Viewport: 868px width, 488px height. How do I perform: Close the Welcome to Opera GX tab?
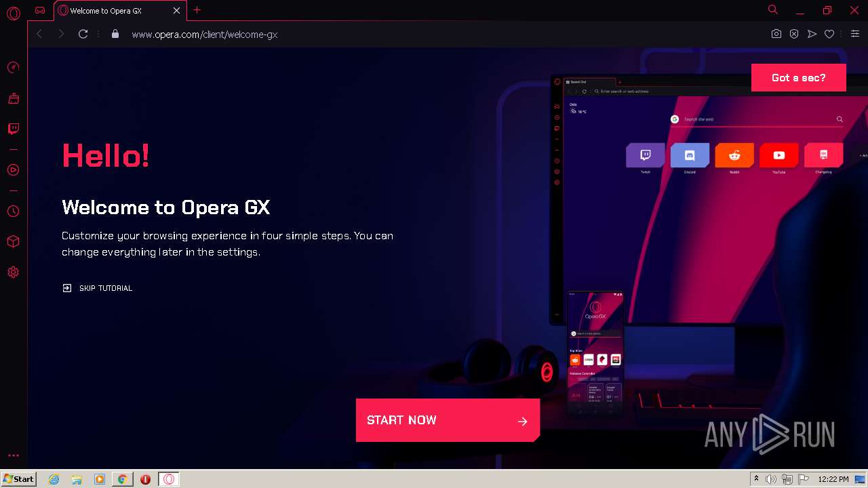(x=177, y=11)
